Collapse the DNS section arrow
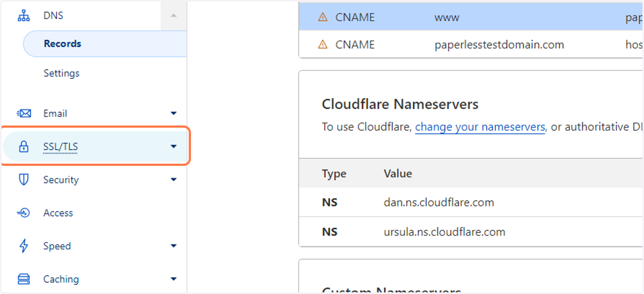Screen dimensions: 644x294 pos(173,16)
